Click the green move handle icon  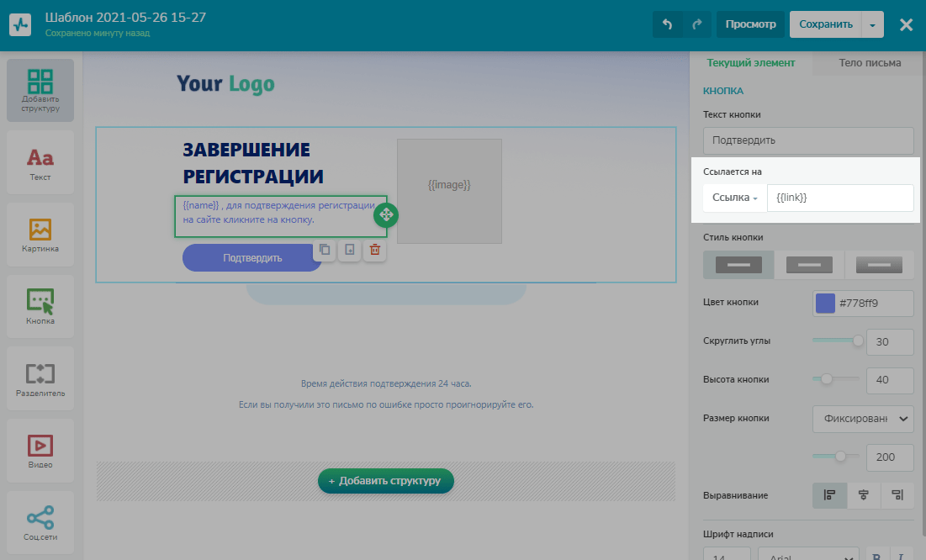386,215
